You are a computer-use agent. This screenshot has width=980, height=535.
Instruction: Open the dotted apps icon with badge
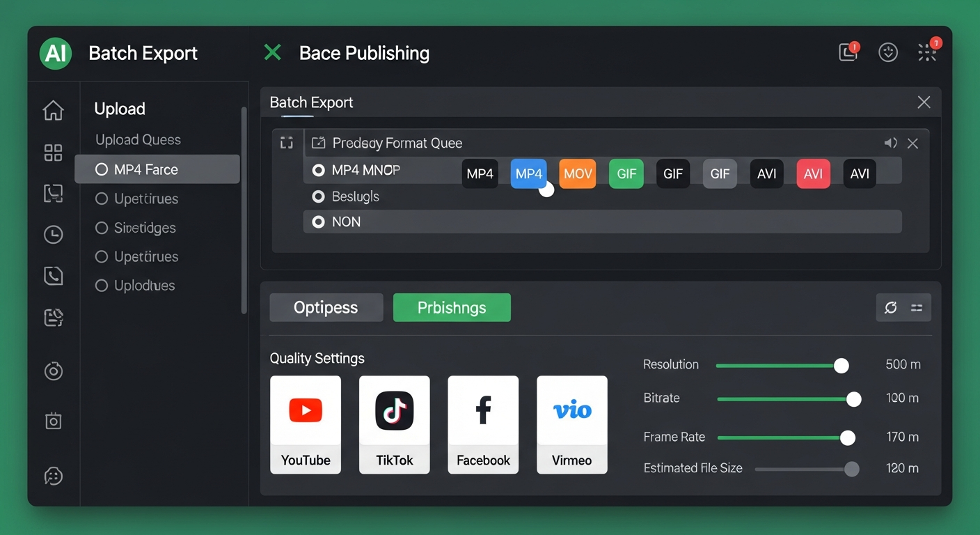point(928,51)
